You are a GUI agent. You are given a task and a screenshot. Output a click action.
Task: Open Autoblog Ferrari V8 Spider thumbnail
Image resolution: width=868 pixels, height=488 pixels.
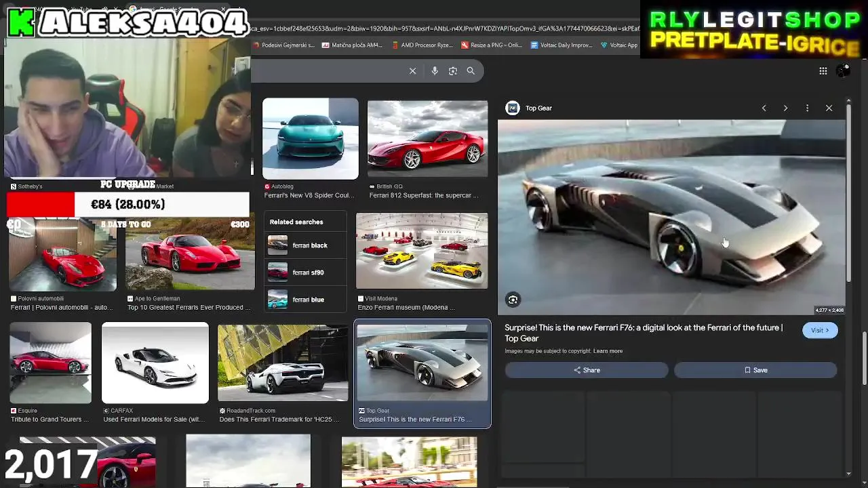[311, 139]
